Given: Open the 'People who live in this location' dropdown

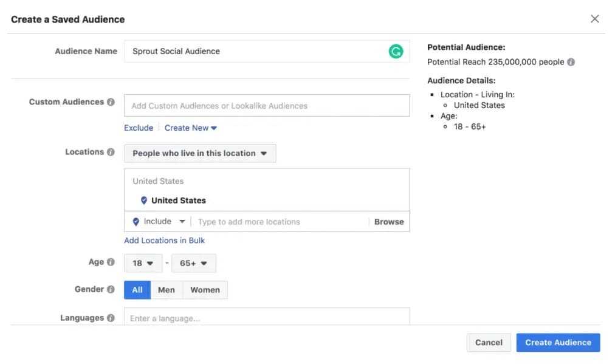Looking at the screenshot, I should pyautogui.click(x=199, y=153).
